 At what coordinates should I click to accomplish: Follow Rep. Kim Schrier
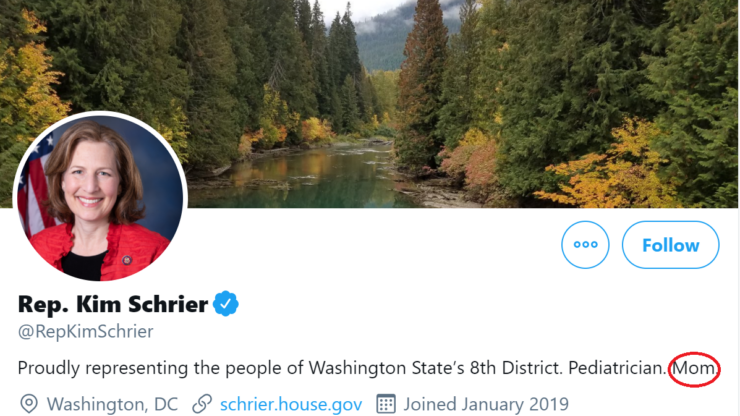(x=671, y=245)
